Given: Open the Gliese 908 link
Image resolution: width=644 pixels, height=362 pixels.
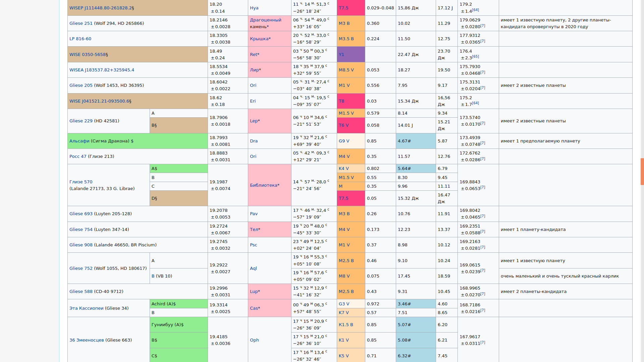Looking at the screenshot, I should (x=81, y=245).
